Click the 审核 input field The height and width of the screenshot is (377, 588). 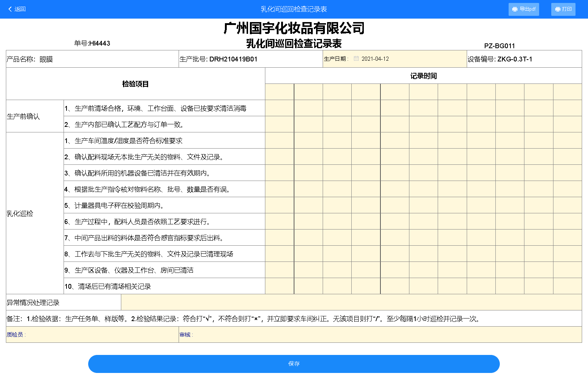(386, 335)
